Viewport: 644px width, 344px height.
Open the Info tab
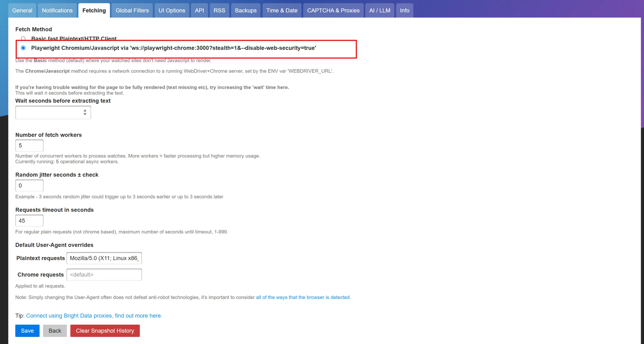pyautogui.click(x=404, y=10)
